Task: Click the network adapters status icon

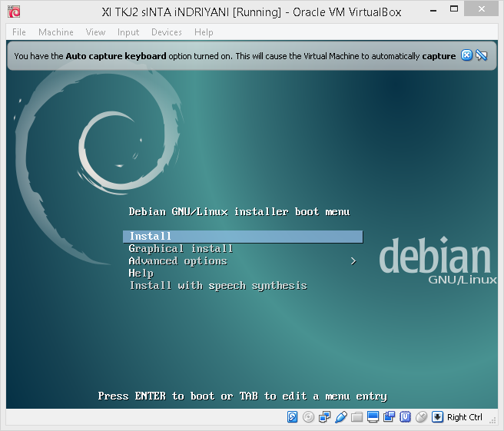Action: click(x=325, y=417)
